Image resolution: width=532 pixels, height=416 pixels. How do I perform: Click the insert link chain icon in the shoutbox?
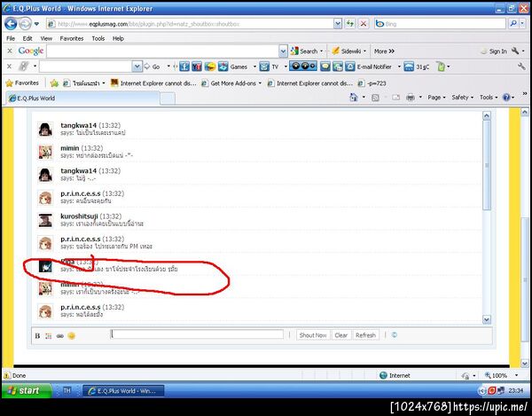pos(60,336)
